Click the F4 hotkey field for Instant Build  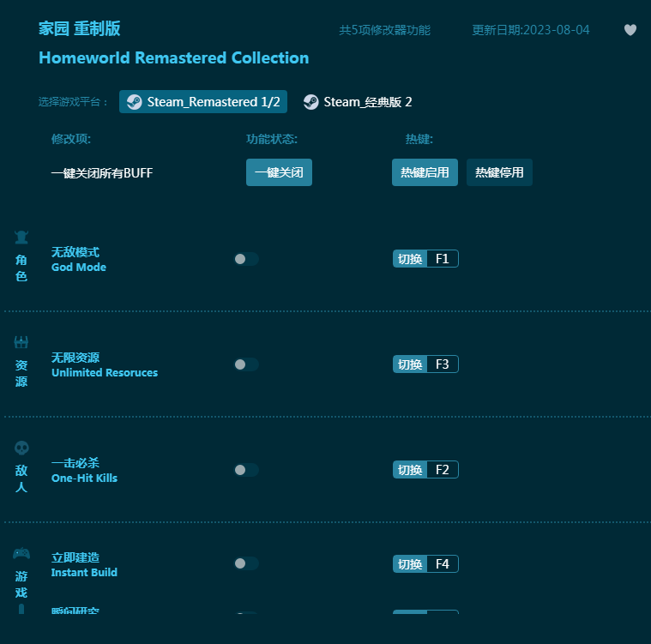[442, 564]
